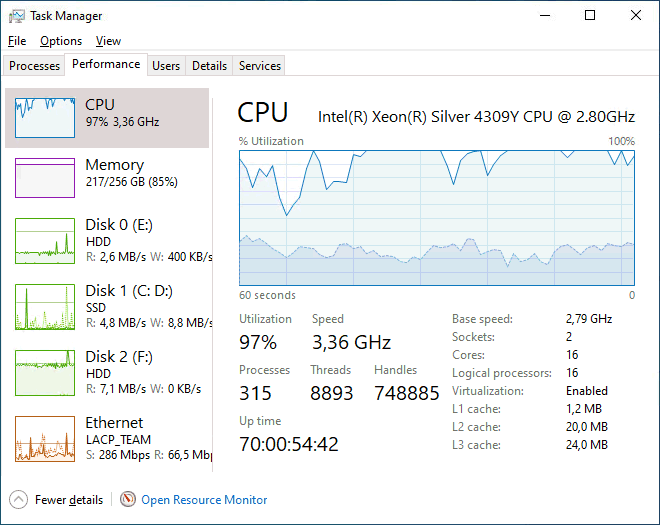Click the Task Manager title bar icon

tap(16, 16)
